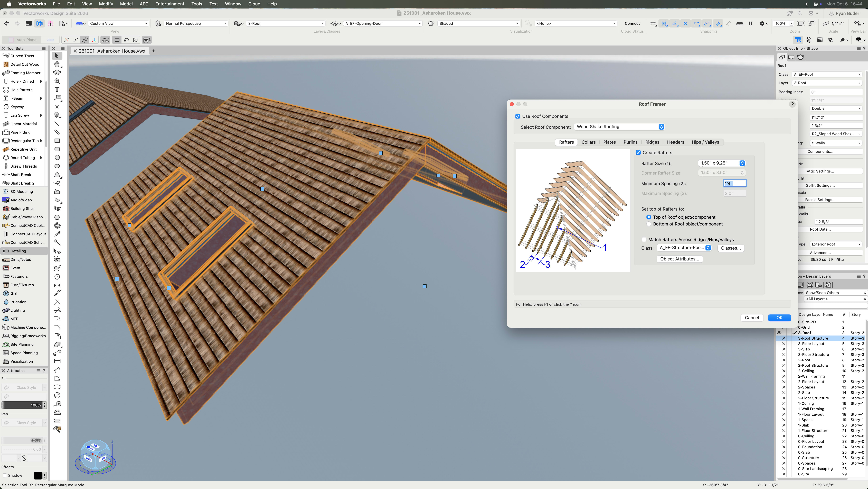The width and height of the screenshot is (868, 489).
Task: Select the Zoom magnifier tool
Action: pos(57,81)
